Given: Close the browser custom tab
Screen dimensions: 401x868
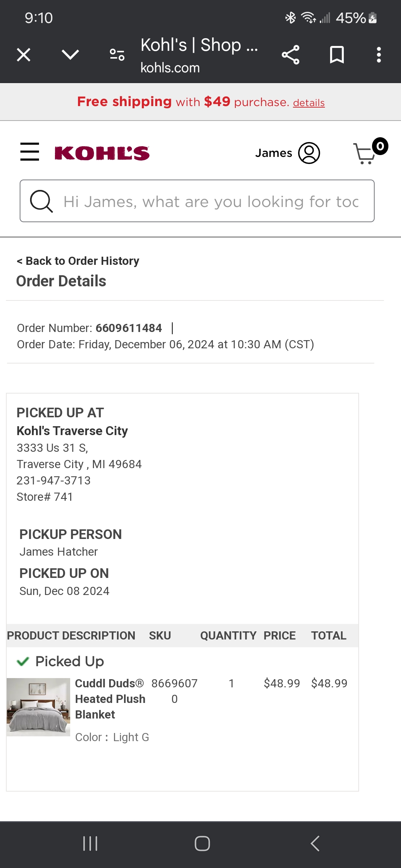Looking at the screenshot, I should tap(24, 55).
